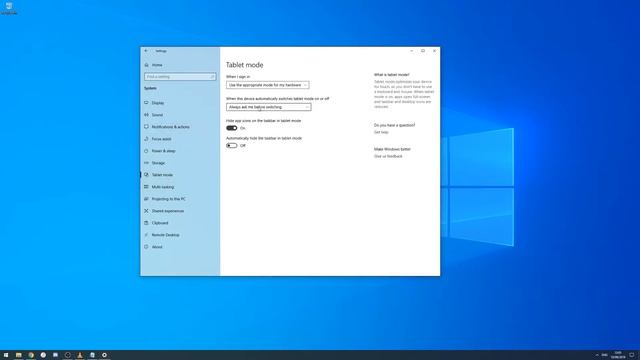640x360 pixels.
Task: Open Focus assist via its moon icon
Action: (x=146, y=139)
